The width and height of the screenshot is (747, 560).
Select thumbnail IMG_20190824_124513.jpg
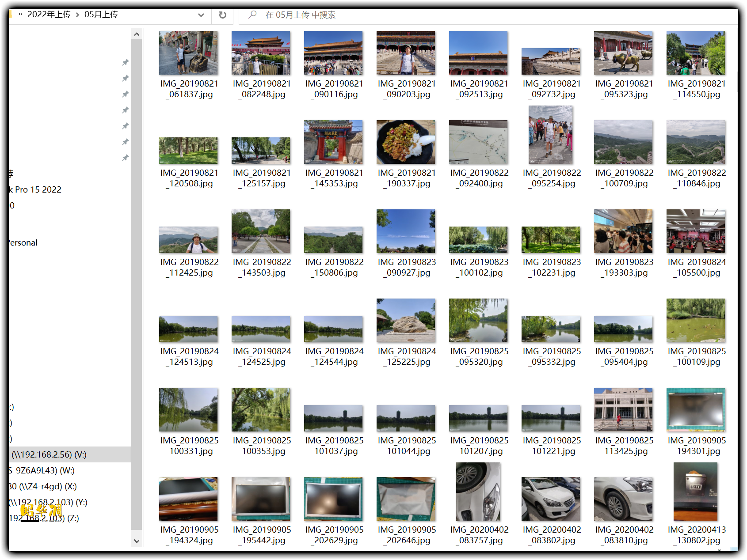(189, 329)
